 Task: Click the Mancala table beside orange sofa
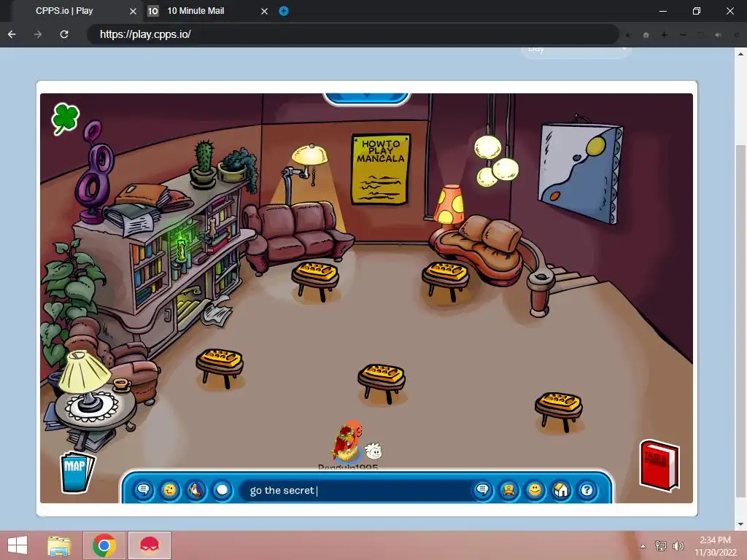click(446, 281)
